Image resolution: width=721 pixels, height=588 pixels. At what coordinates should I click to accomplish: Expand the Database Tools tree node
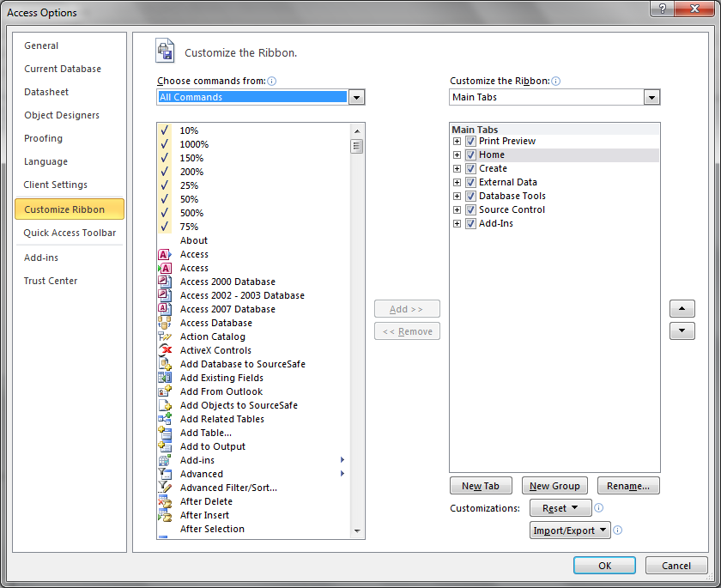point(457,197)
